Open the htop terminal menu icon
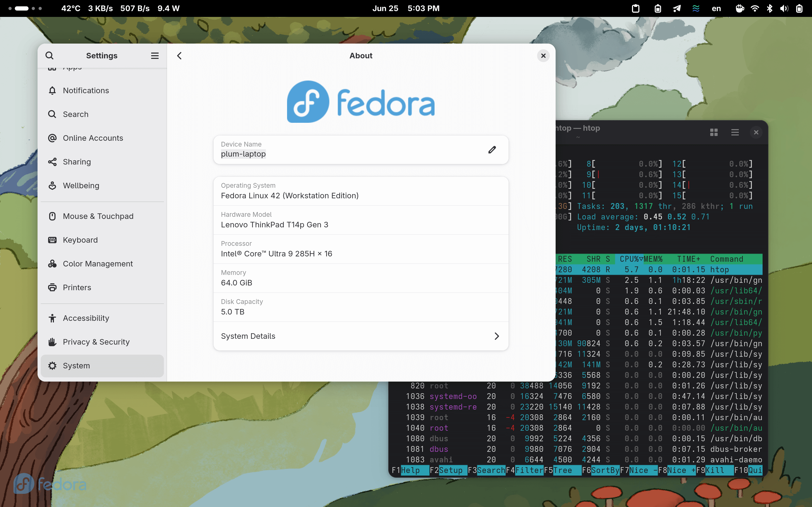 click(735, 132)
